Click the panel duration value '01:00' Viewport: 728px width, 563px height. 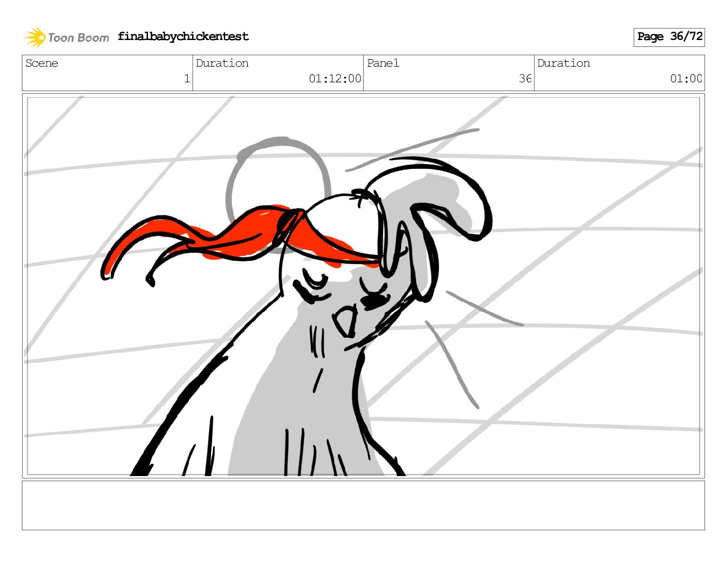point(686,79)
